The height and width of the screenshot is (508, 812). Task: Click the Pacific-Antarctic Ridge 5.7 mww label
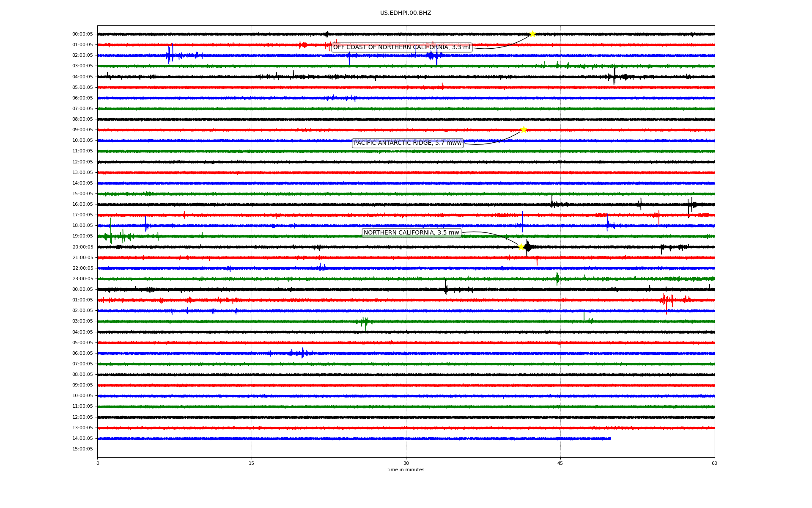pos(408,143)
